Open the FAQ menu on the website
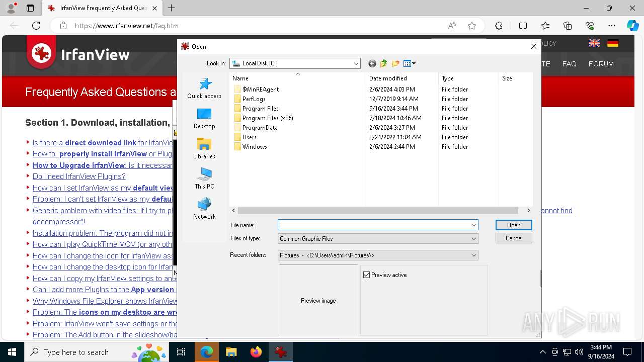 click(x=569, y=64)
